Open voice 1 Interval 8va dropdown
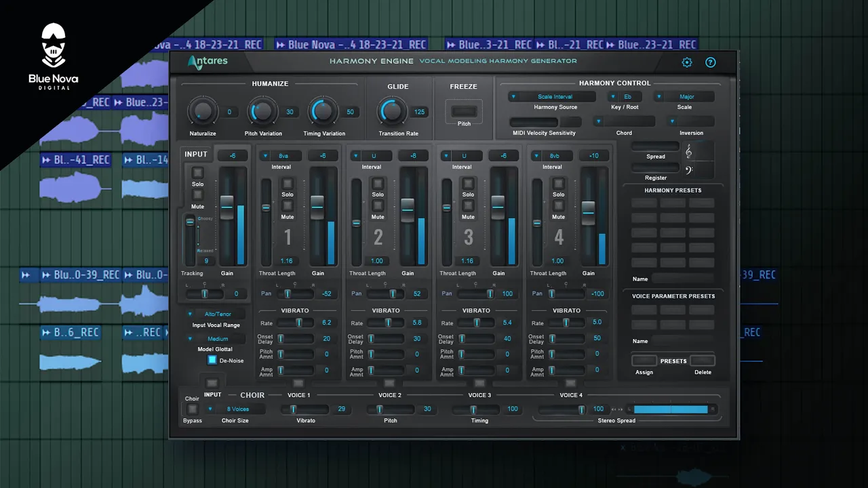The image size is (868, 488). pyautogui.click(x=281, y=156)
